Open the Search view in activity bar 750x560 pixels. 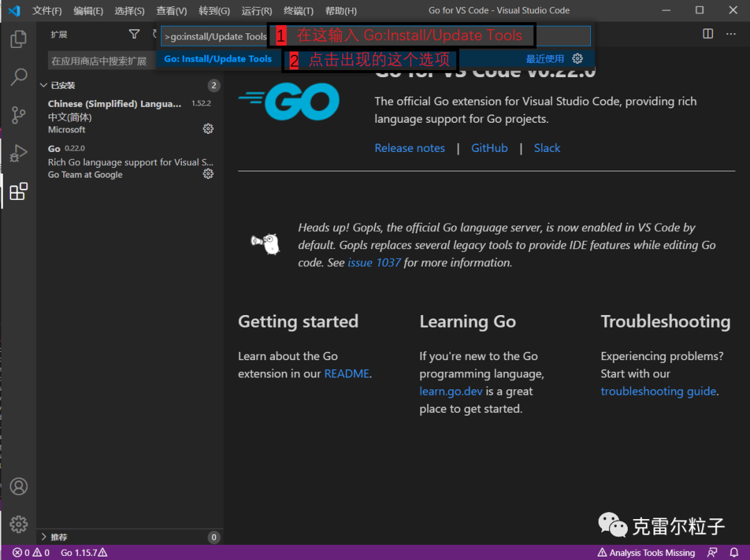[x=19, y=76]
